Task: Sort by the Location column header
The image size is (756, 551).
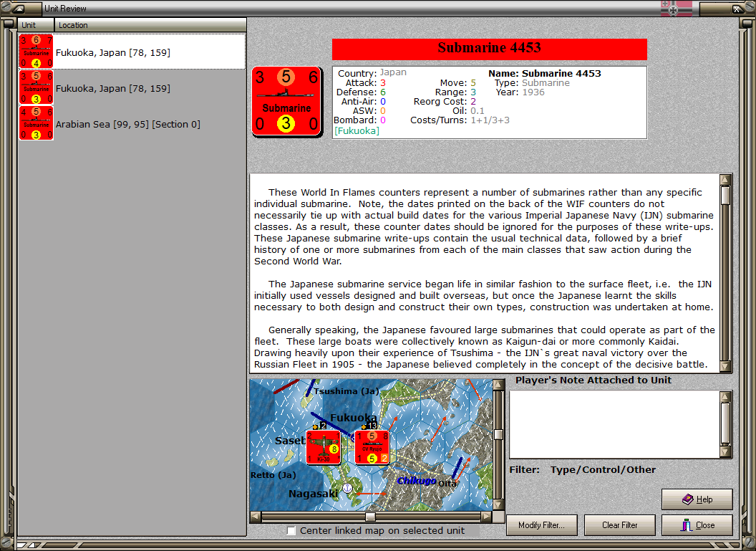Action: pyautogui.click(x=150, y=25)
